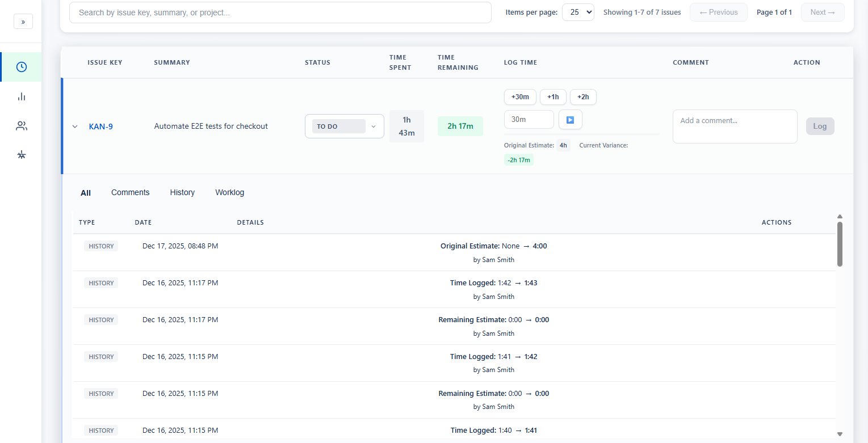Select the team members sidebar icon

[21, 125]
